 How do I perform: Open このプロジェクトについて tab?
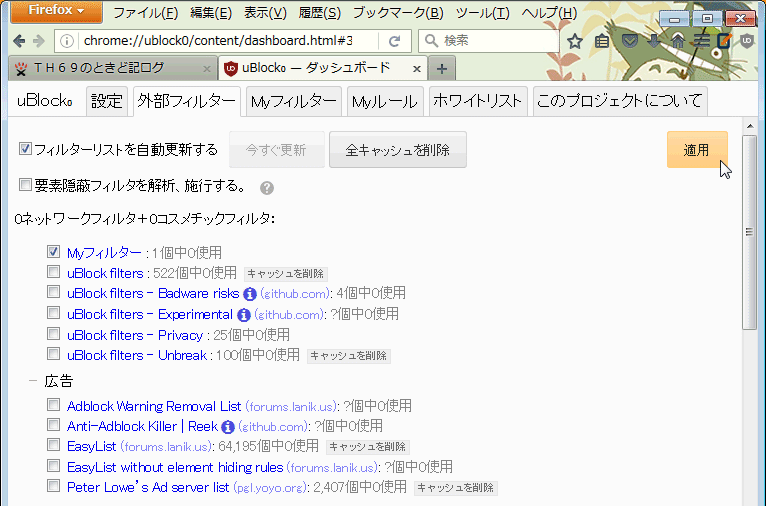point(620,101)
